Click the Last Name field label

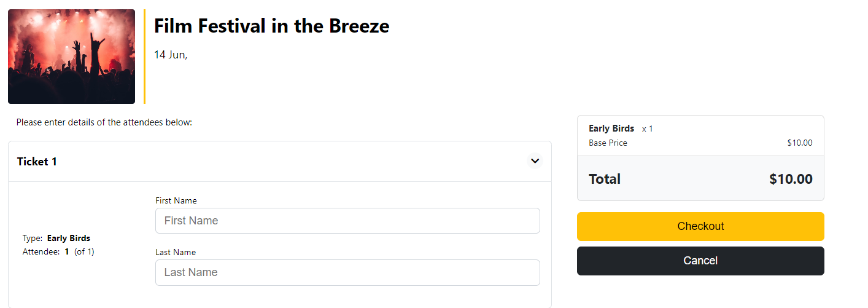[x=176, y=252]
